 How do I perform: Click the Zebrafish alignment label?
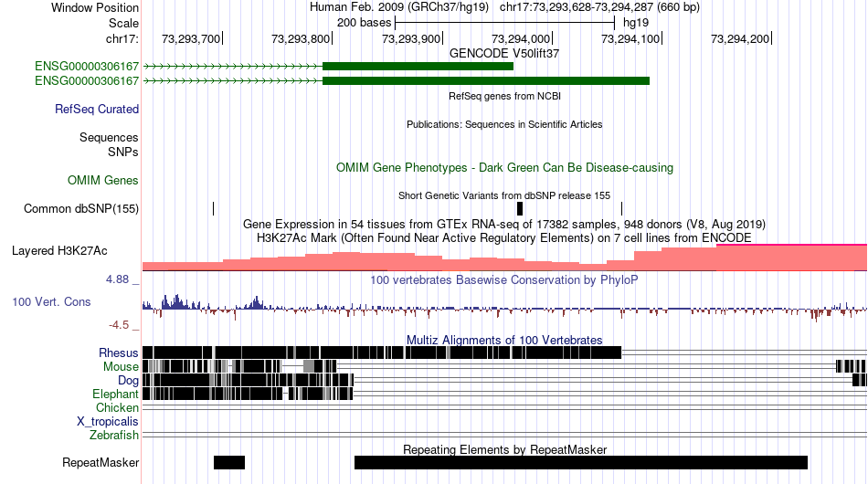(114, 436)
